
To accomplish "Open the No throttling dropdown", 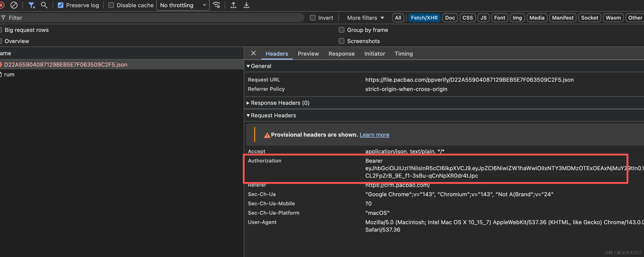I will 183,5.
